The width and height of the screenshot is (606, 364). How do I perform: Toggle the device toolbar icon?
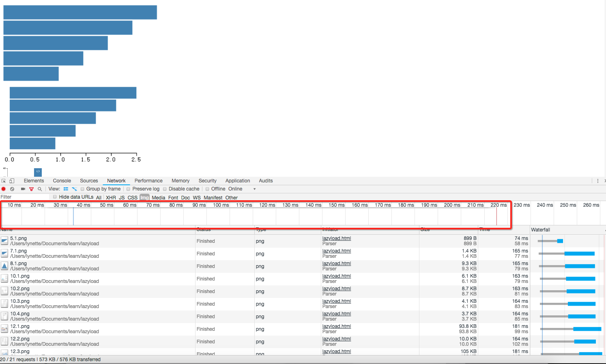(12, 181)
